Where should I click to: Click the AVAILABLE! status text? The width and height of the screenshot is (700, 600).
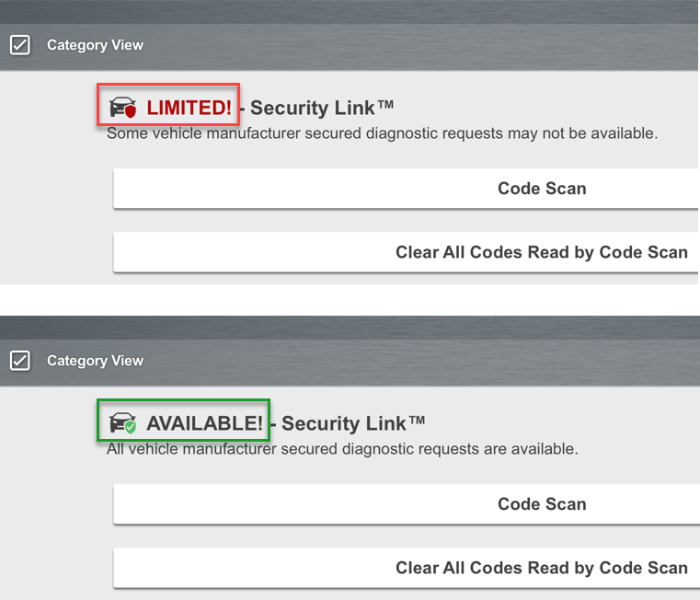[204, 423]
